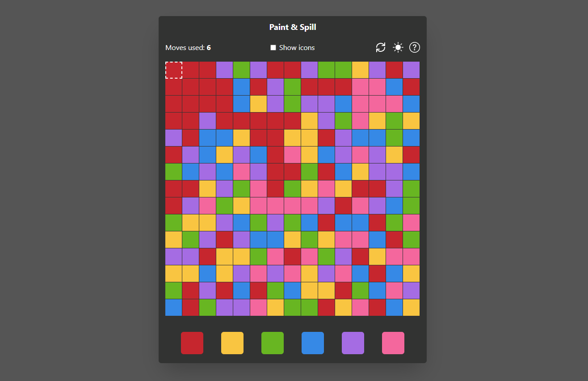Enable the Show icons checkbox
588x381 pixels.
pyautogui.click(x=273, y=47)
